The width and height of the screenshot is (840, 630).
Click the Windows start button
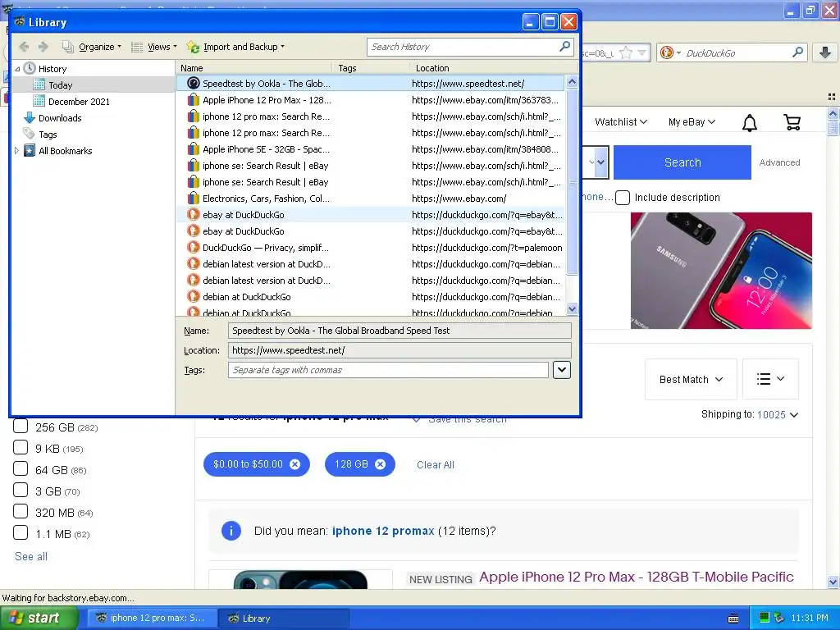click(x=38, y=619)
